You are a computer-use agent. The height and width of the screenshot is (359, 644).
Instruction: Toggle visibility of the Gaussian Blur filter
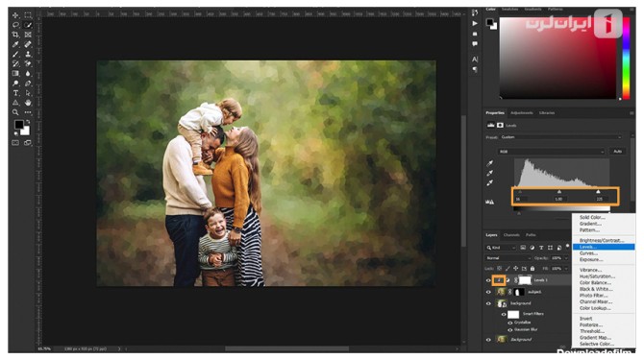tap(510, 330)
